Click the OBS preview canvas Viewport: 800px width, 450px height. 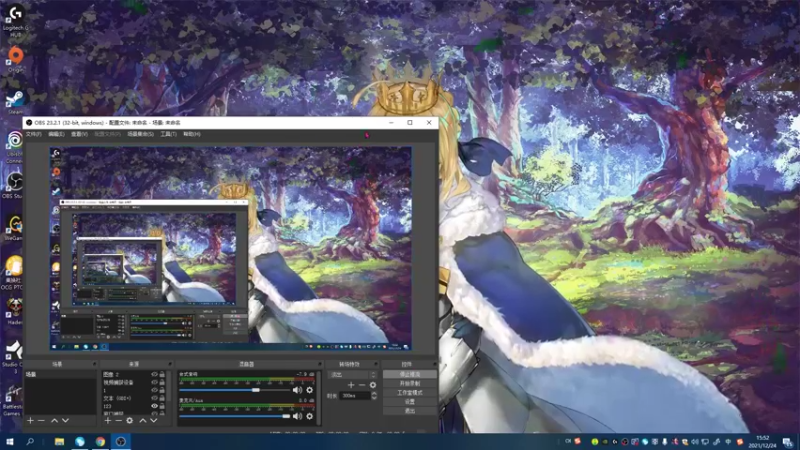point(231,248)
